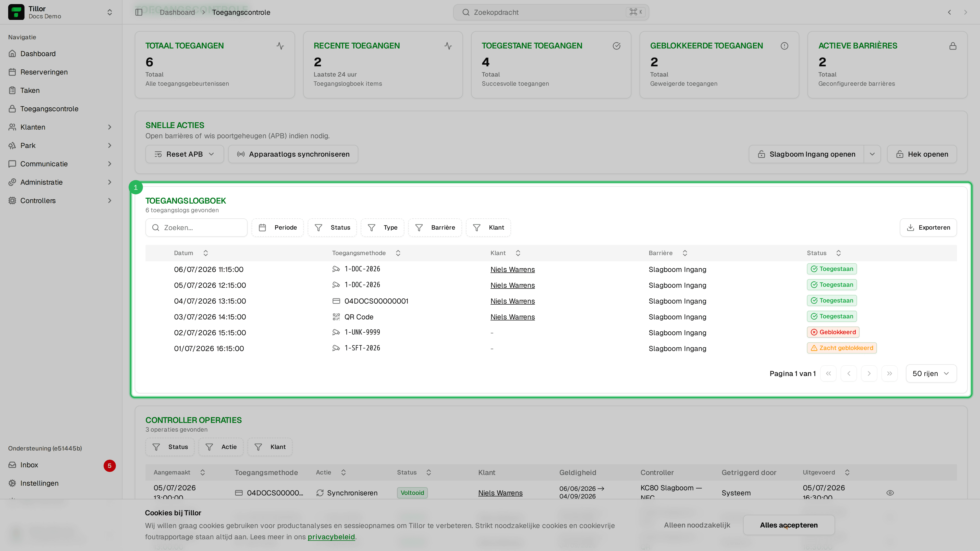Click the Inbox unread badge showing 5
980x551 pixels.
[109, 466]
